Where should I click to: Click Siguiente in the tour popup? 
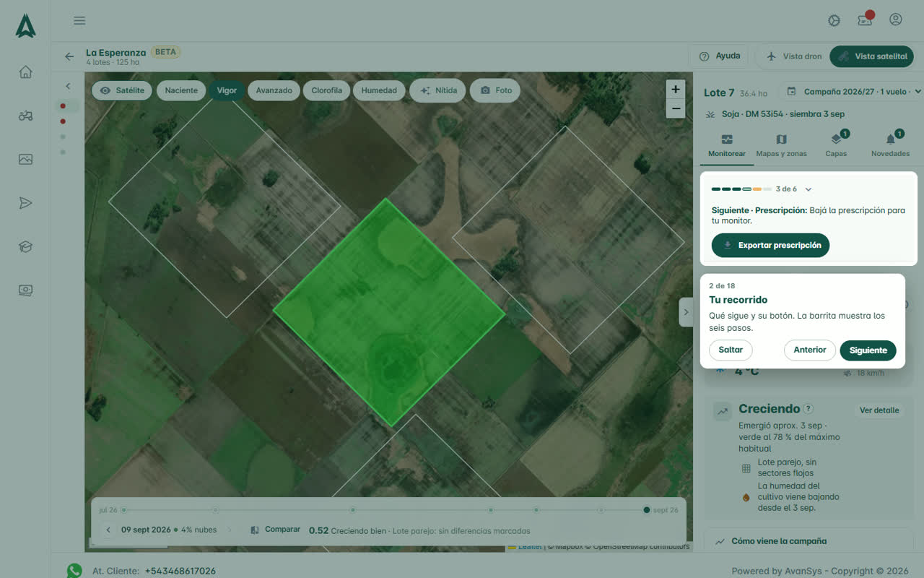pyautogui.click(x=868, y=350)
